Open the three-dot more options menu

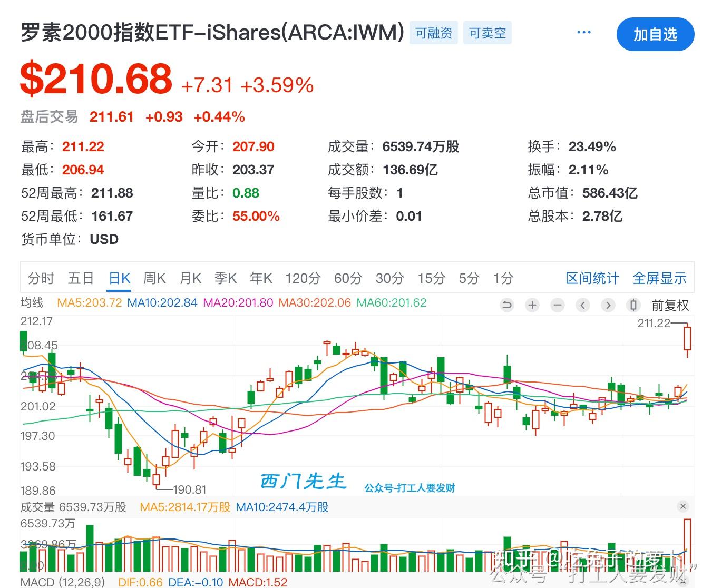point(583,32)
